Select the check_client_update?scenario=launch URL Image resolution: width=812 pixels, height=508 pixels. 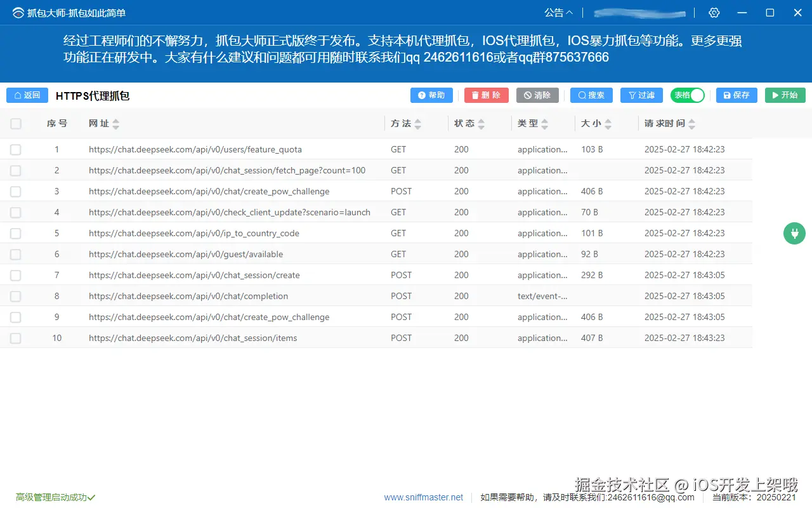pyautogui.click(x=230, y=213)
